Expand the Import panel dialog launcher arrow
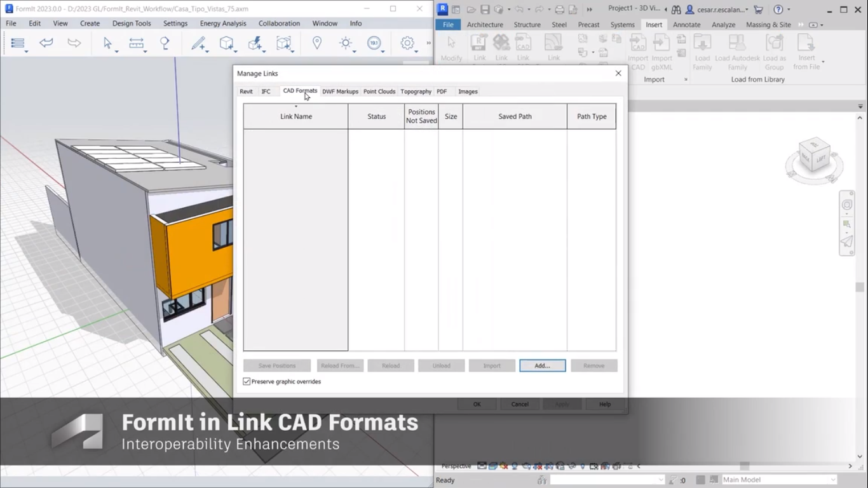The image size is (868, 488). pyautogui.click(x=686, y=79)
